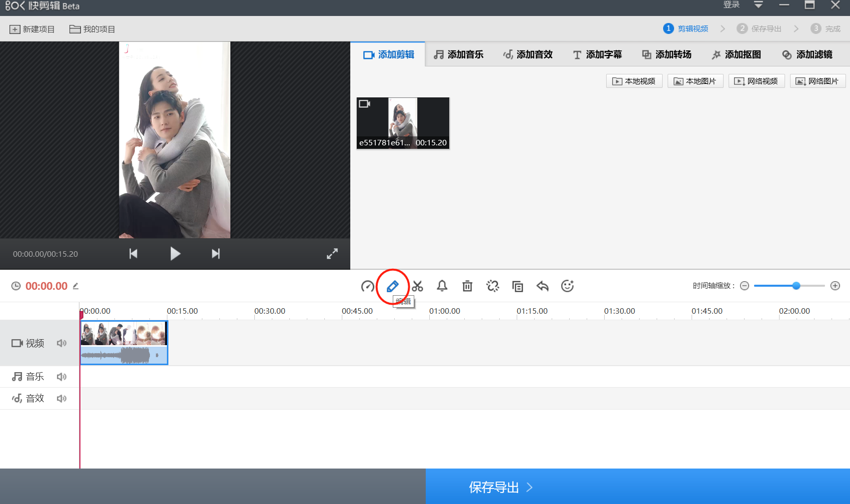Click the plus icon to zoom in timeline
850x504 pixels.
(x=835, y=286)
